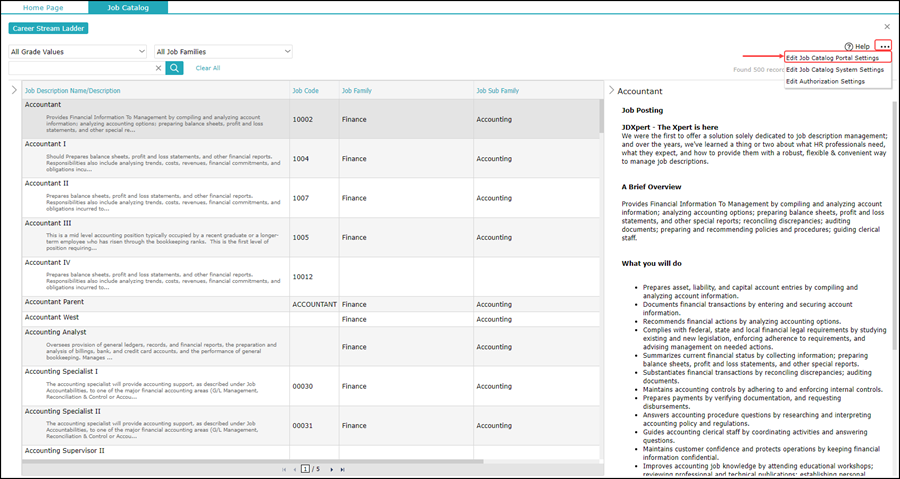Select the Accounting Analyst row
Image resolution: width=900 pixels, height=479 pixels.
click(x=310, y=346)
